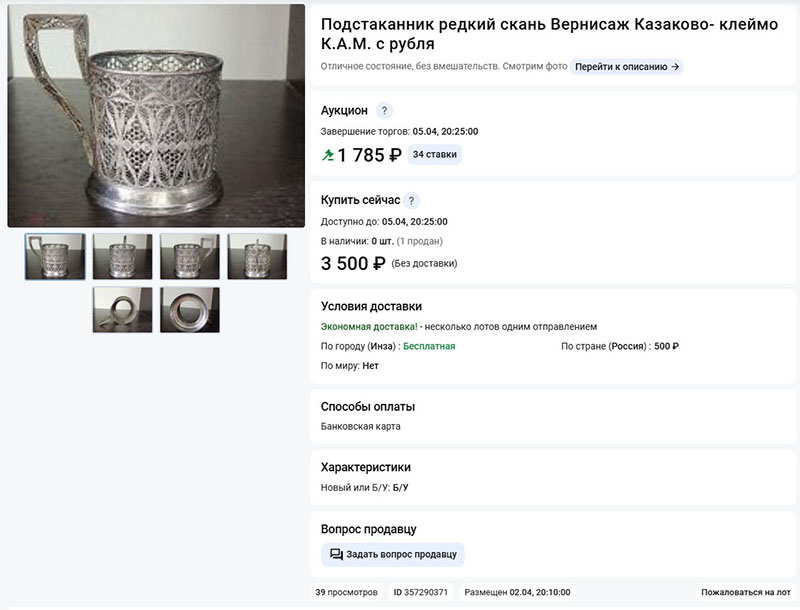Click the green auction hammer icon beside the price
Viewport: 800px width, 610px height.
click(328, 155)
